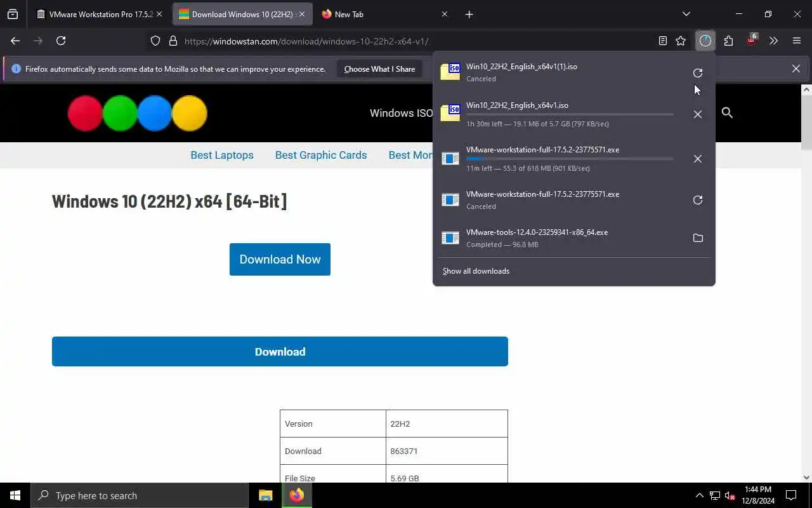The image size is (812, 508).
Task: Click the Windows ISO menu item
Action: pos(401,113)
